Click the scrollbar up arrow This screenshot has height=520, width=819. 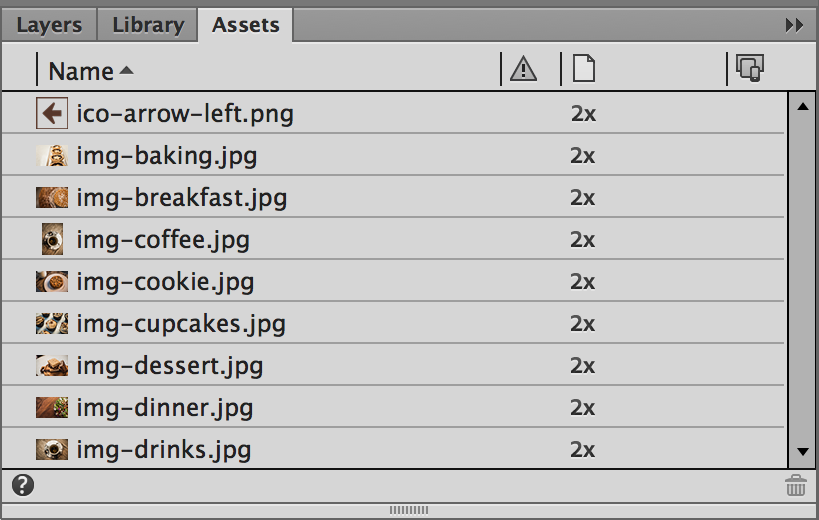(x=802, y=106)
